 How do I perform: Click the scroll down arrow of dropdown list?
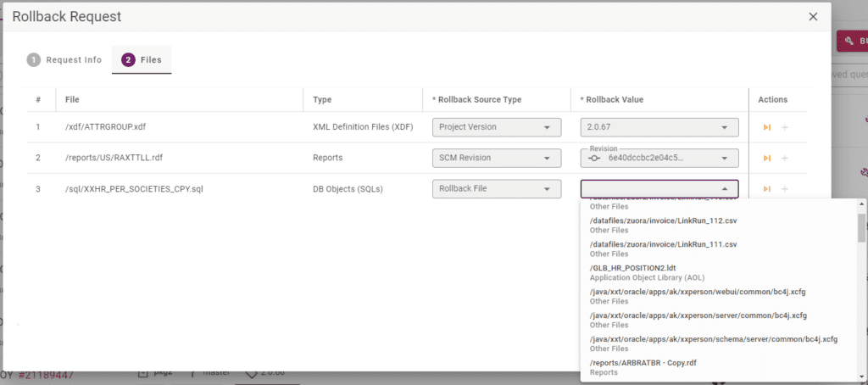(x=862, y=377)
